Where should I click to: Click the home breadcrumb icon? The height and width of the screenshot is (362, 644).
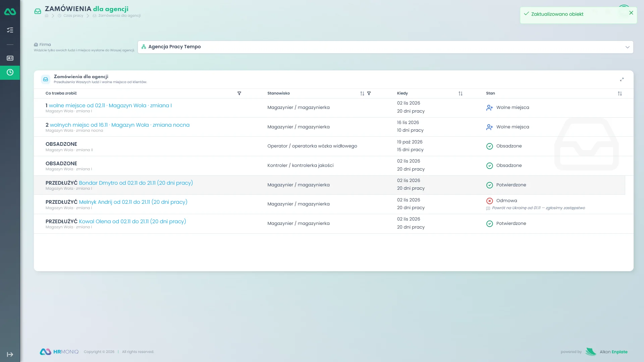47,16
